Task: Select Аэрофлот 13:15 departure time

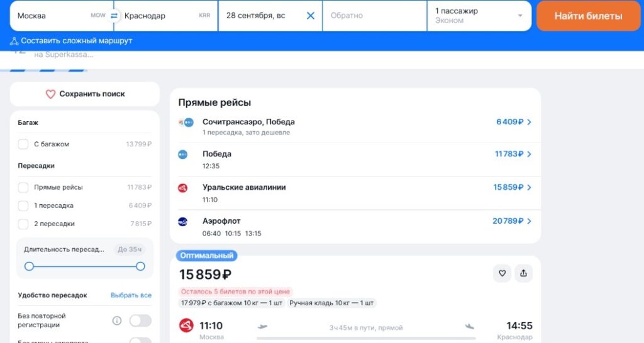Action: tap(253, 234)
